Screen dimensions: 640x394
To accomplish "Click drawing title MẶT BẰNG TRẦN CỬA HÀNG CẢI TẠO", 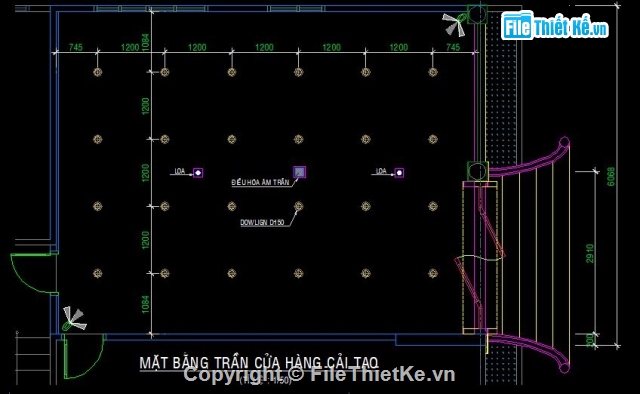I will point(259,363).
